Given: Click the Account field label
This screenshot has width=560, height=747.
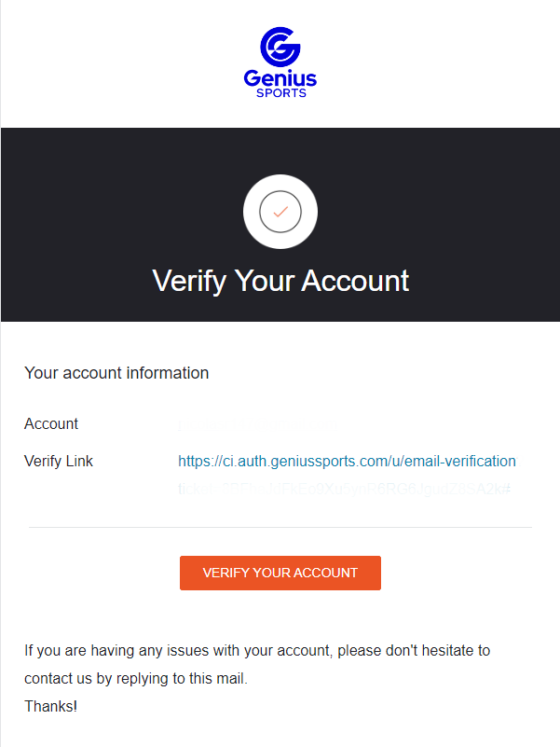Looking at the screenshot, I should [51, 424].
